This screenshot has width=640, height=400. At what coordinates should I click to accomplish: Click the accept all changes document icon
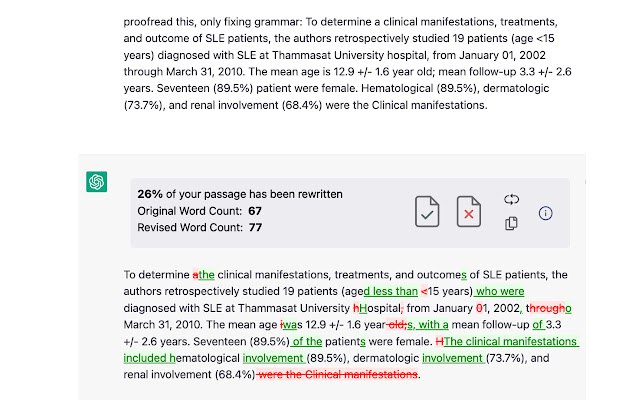[x=427, y=213]
